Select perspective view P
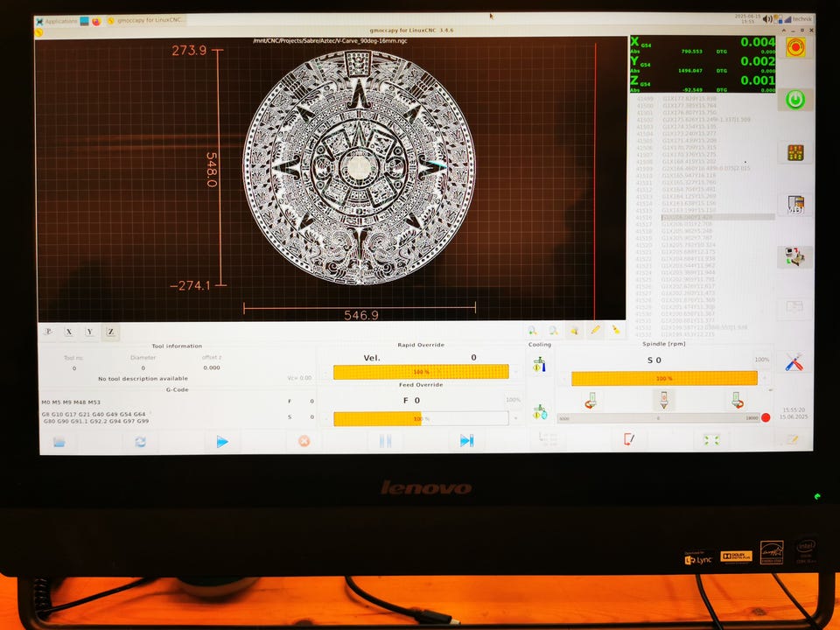 point(48,332)
